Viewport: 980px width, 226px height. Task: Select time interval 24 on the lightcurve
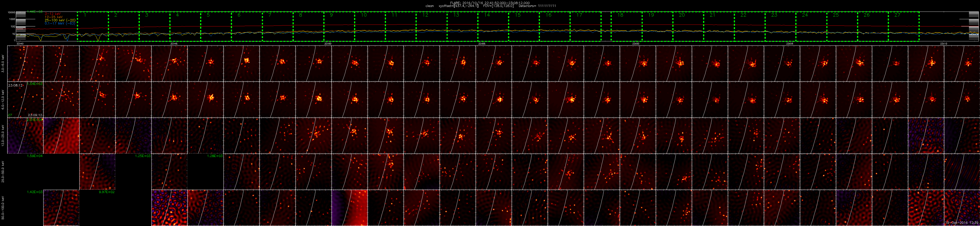click(811, 26)
